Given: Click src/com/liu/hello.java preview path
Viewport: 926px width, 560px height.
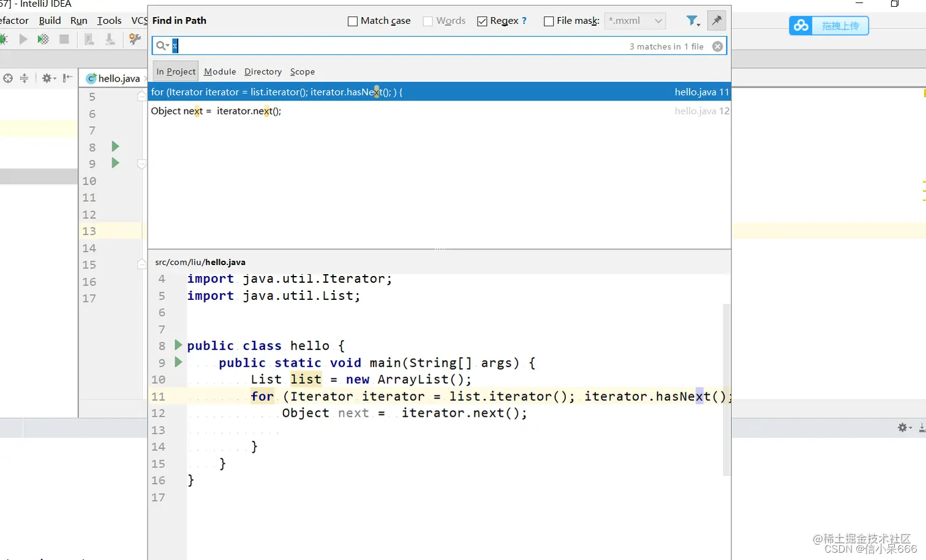Looking at the screenshot, I should pyautogui.click(x=200, y=262).
